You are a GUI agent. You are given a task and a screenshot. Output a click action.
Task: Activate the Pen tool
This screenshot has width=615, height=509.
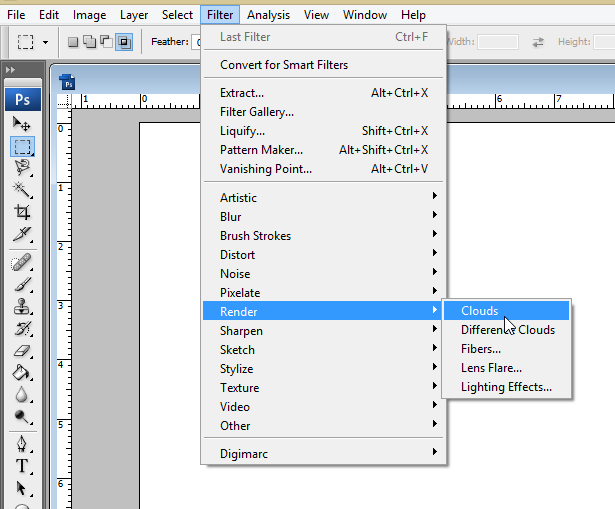pyautogui.click(x=21, y=443)
